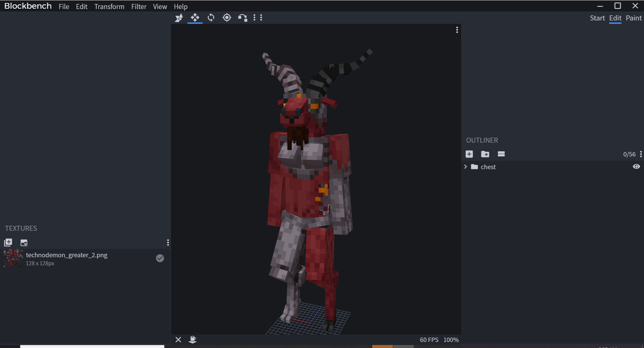Image resolution: width=644 pixels, height=348 pixels.
Task: Import a texture file
Action: [x=8, y=242]
